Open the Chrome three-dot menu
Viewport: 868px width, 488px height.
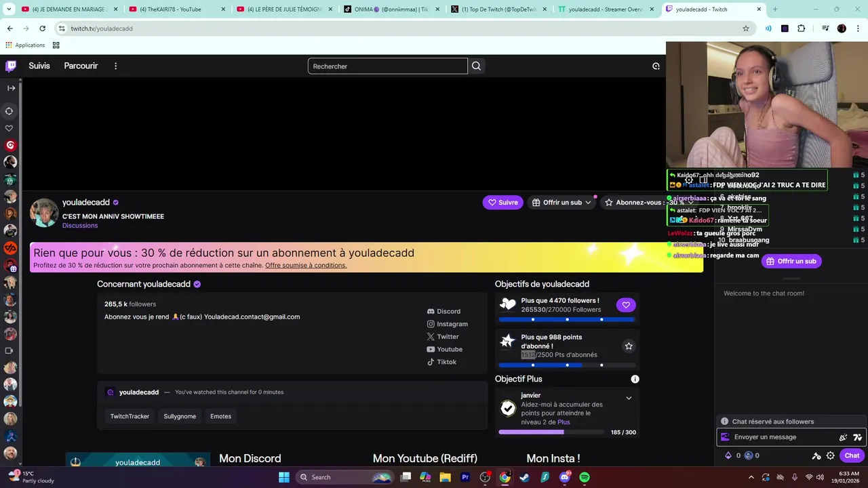(x=857, y=28)
